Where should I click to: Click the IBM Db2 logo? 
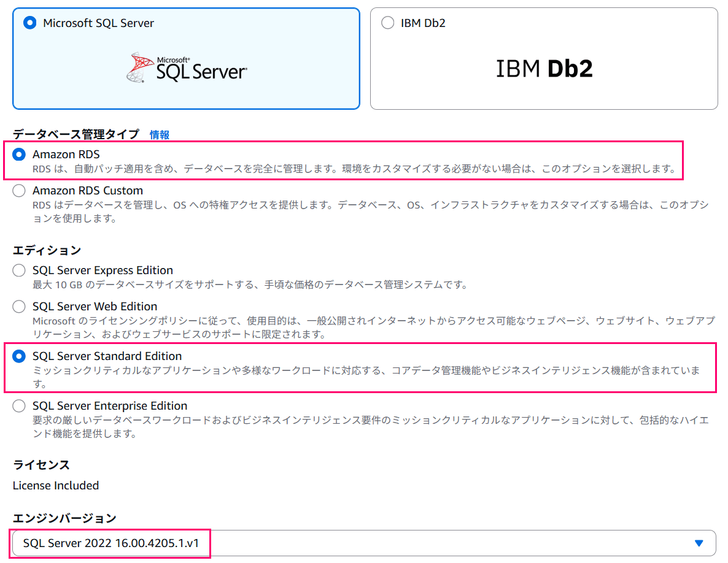point(544,69)
